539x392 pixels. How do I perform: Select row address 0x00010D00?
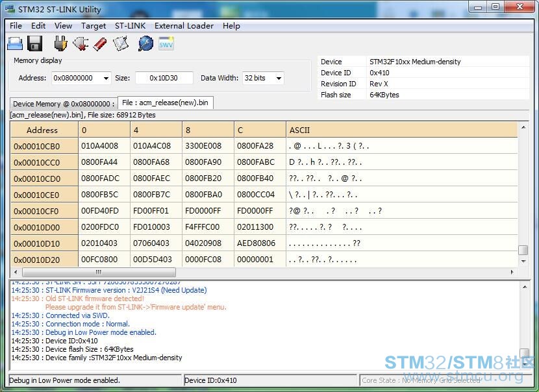pyautogui.click(x=44, y=227)
